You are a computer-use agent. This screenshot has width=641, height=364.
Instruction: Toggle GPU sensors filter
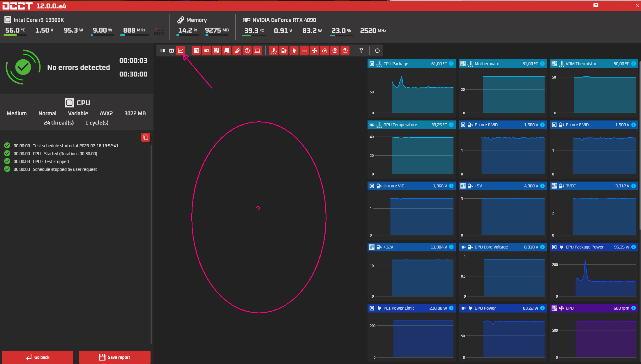[x=206, y=51]
